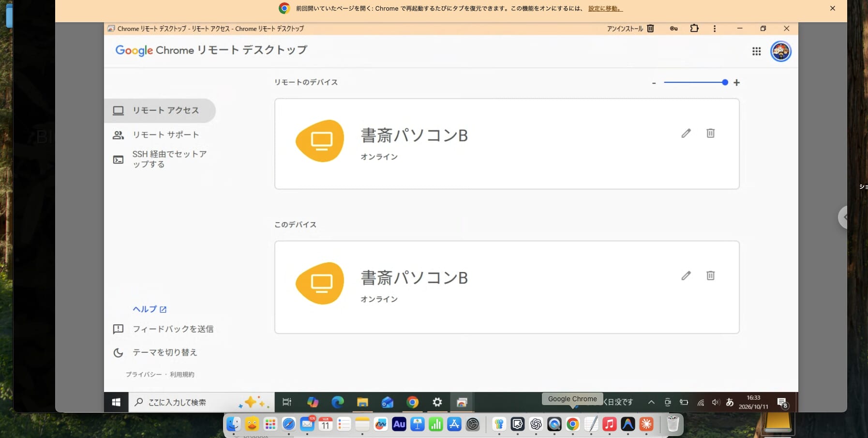Click the extensions puzzle icon in title bar
868x438 pixels.
(694, 29)
